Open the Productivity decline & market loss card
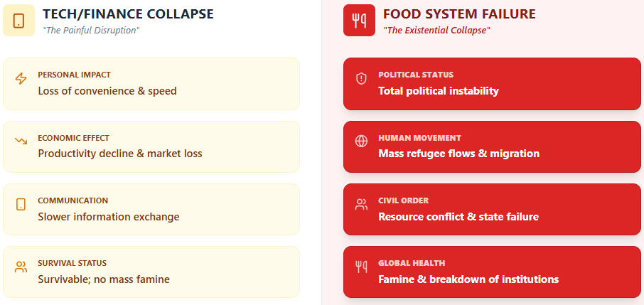The width and height of the screenshot is (644, 305). point(151,146)
